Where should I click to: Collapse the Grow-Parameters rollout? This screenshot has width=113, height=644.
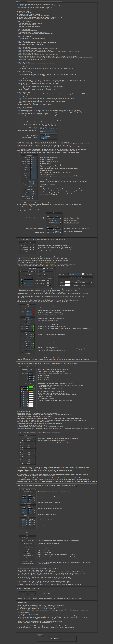tap(30, 155)
